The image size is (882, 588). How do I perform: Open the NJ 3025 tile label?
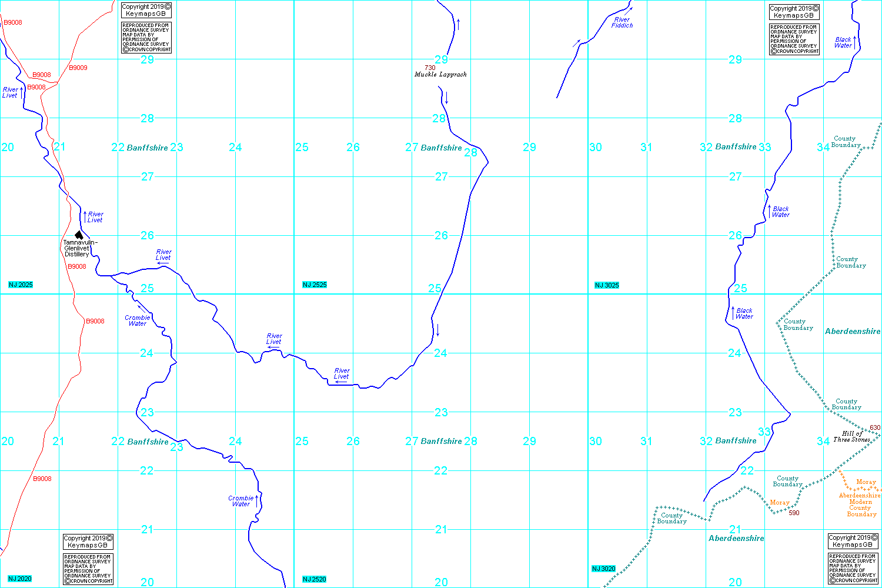[x=607, y=285]
